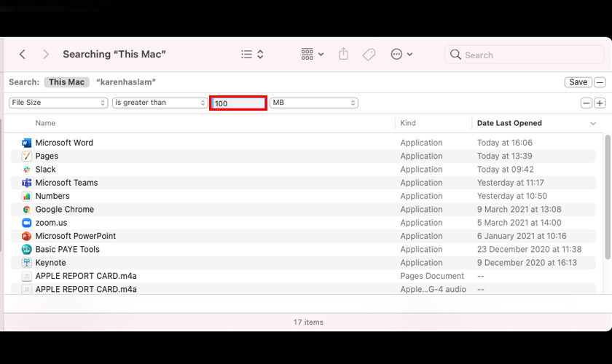Open the File Size criteria dropdown
Screen dimensions: 612x364
pos(58,103)
